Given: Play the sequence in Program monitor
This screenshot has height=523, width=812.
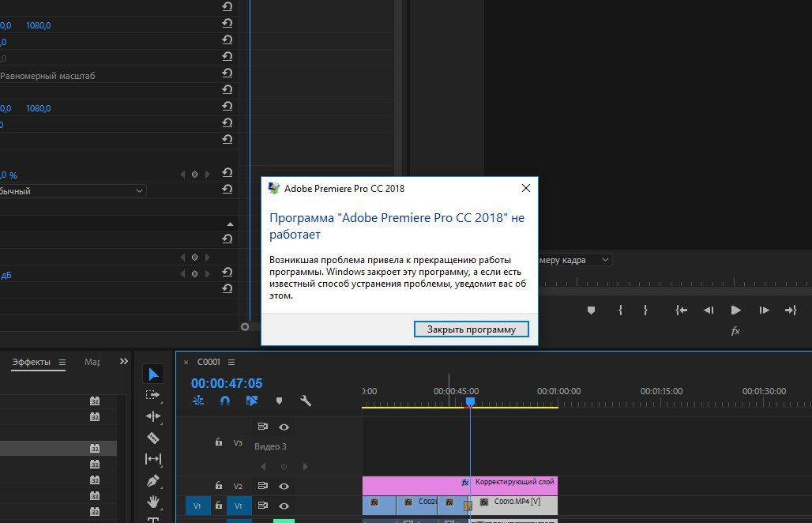Looking at the screenshot, I should click(x=735, y=310).
